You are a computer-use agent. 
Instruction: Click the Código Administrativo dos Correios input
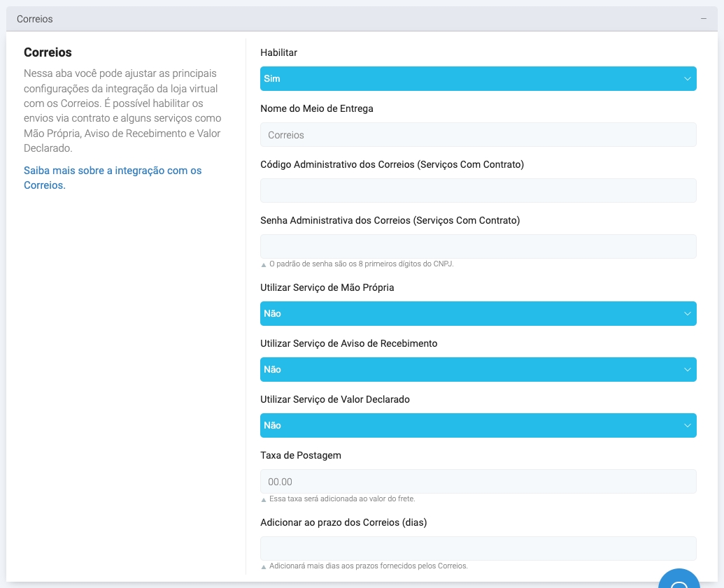coord(478,191)
